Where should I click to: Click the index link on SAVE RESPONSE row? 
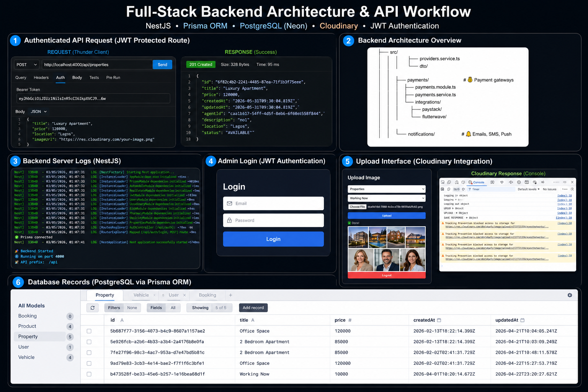pos(563,217)
